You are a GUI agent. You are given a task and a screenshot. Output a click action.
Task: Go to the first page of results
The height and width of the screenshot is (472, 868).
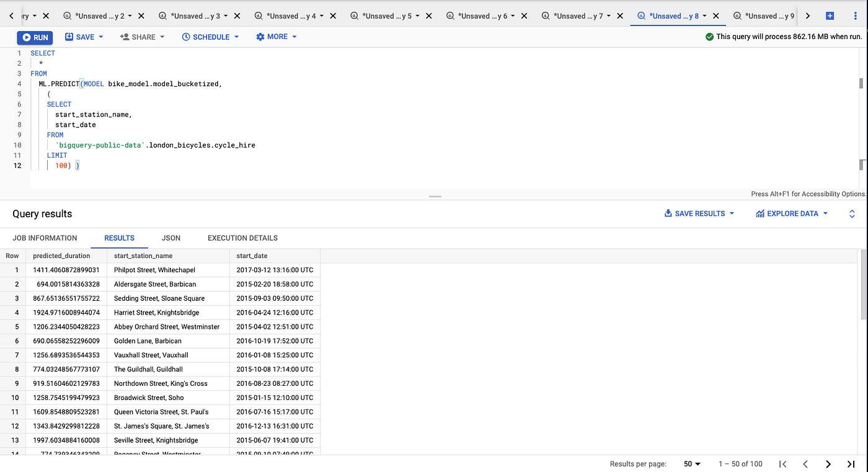783,463
